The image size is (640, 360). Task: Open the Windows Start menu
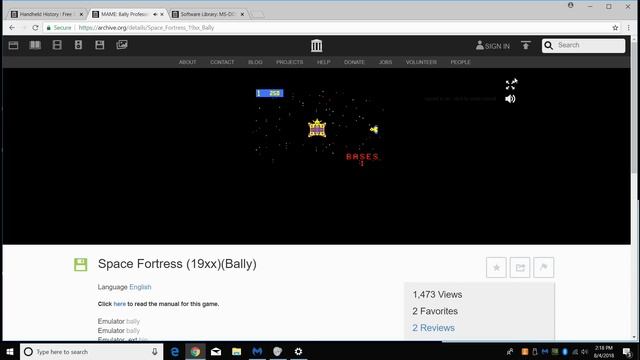point(10,351)
